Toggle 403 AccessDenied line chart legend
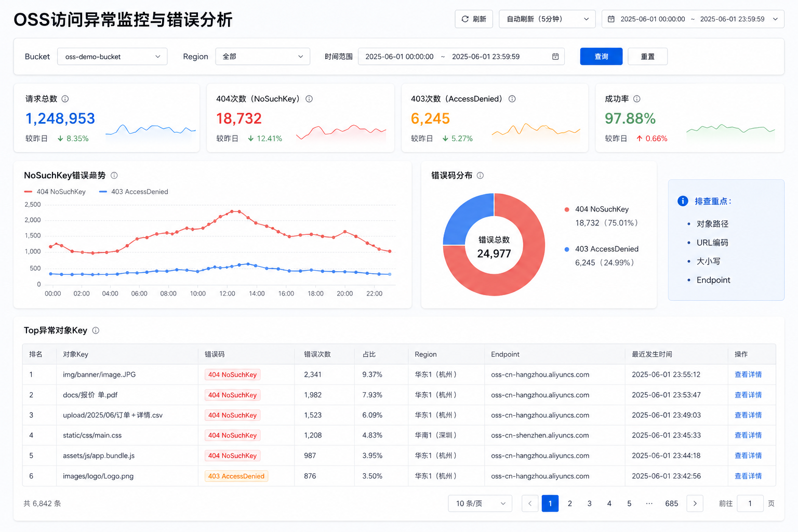Screen dimensions: 798x532 (134, 192)
